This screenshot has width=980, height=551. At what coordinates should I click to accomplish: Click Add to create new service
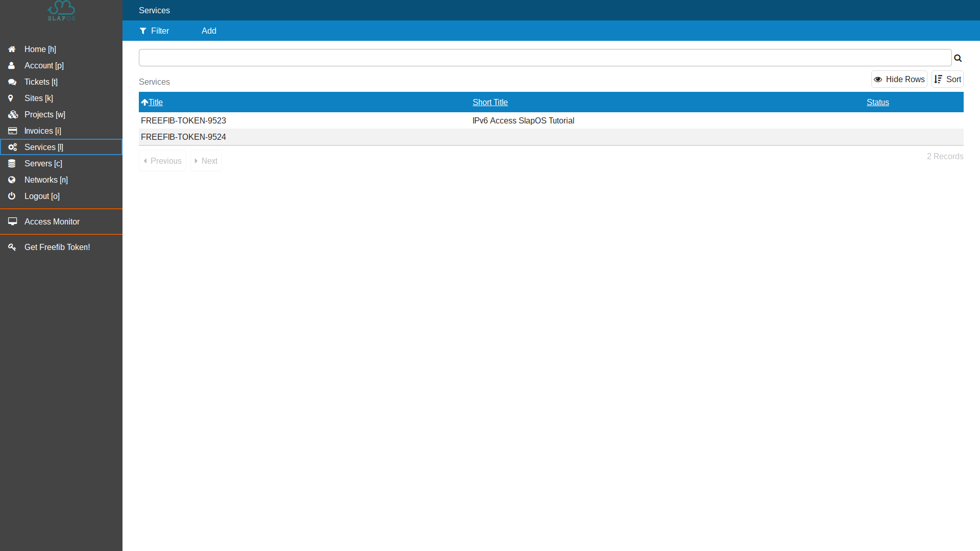coord(209,30)
